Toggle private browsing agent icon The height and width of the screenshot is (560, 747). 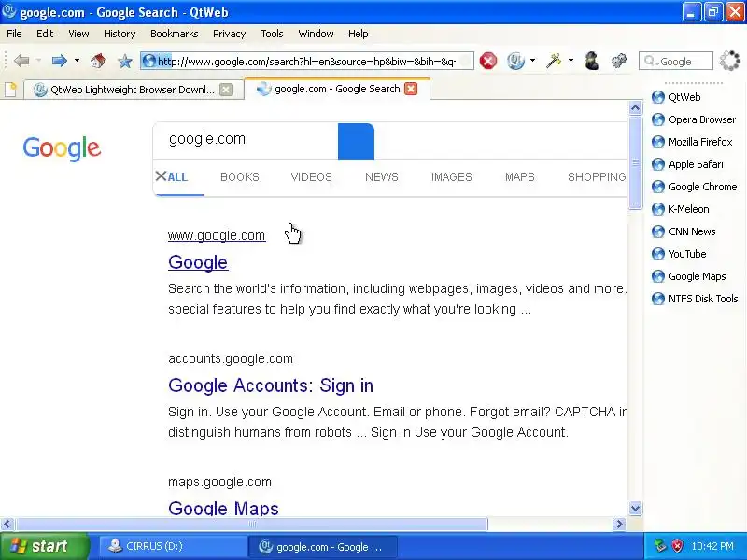click(x=591, y=61)
